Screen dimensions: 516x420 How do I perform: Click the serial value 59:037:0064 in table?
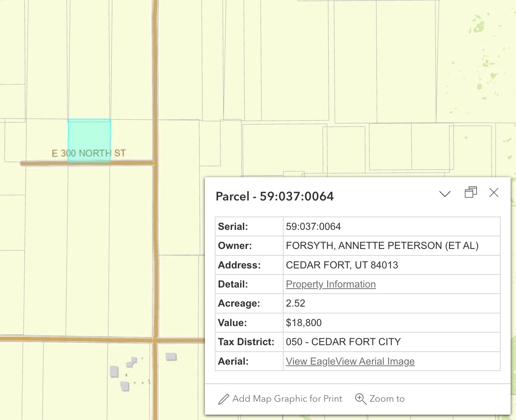click(x=313, y=226)
